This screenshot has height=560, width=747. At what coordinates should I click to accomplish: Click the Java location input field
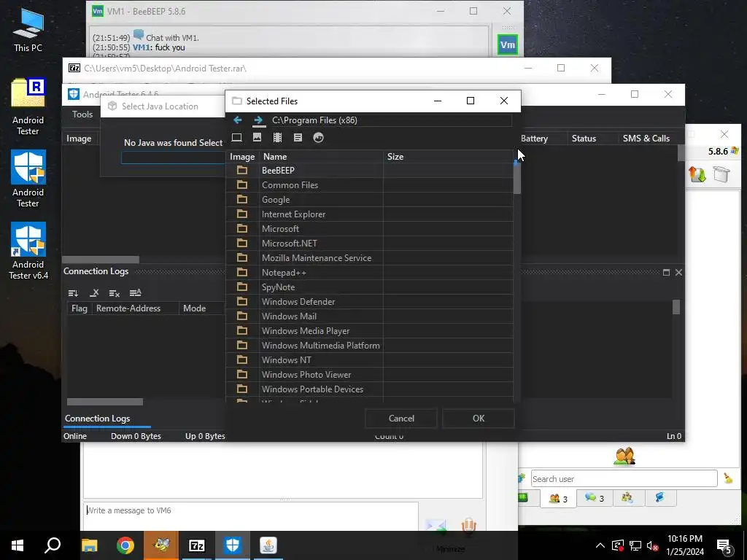pos(174,157)
